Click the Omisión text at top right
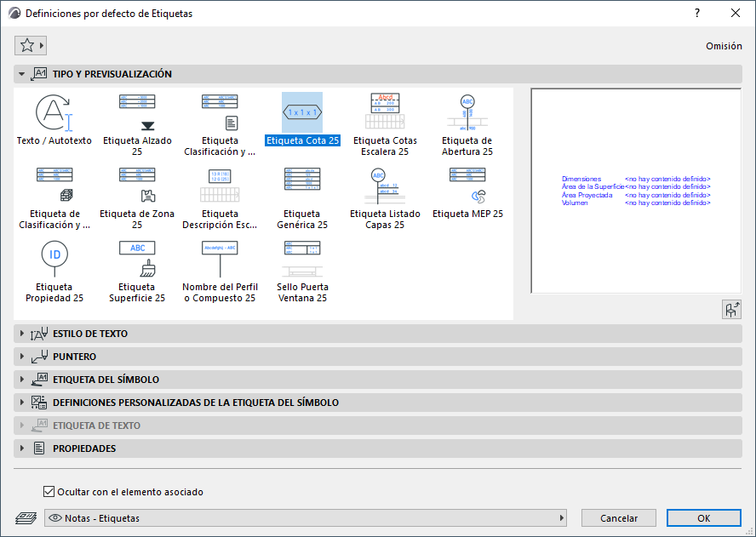Viewport: 756px width, 537px height. point(724,46)
